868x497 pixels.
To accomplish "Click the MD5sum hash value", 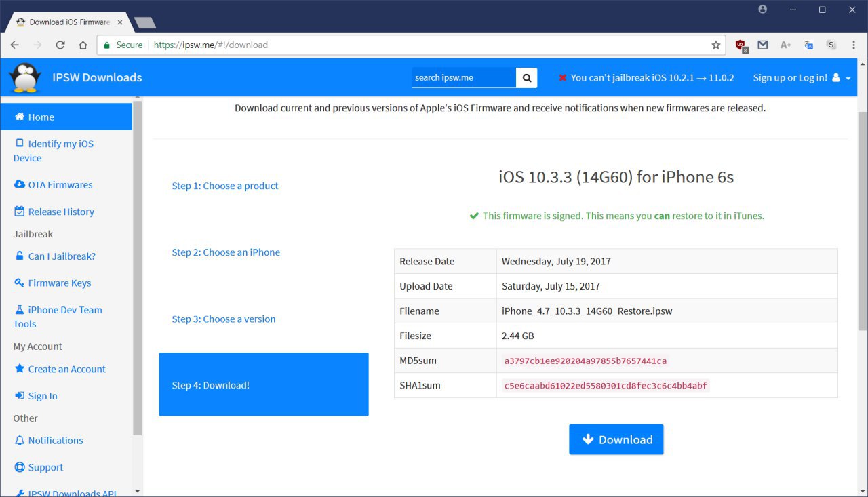I will point(585,361).
